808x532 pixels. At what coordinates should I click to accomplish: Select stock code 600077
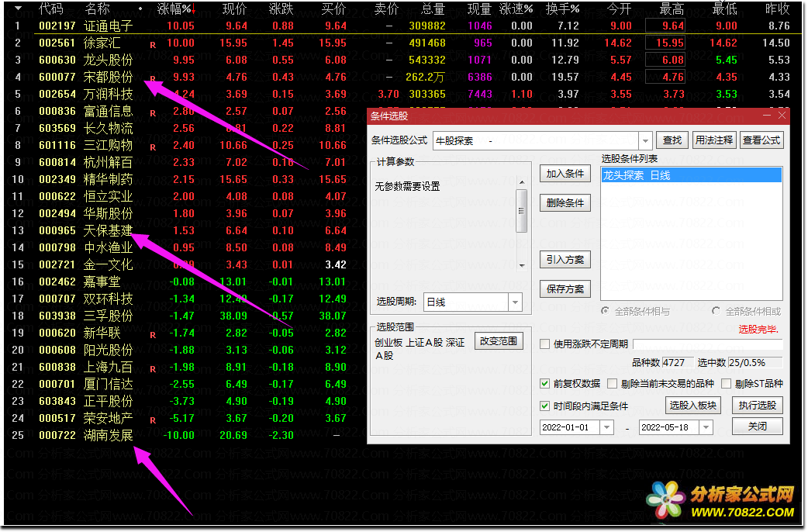57,77
